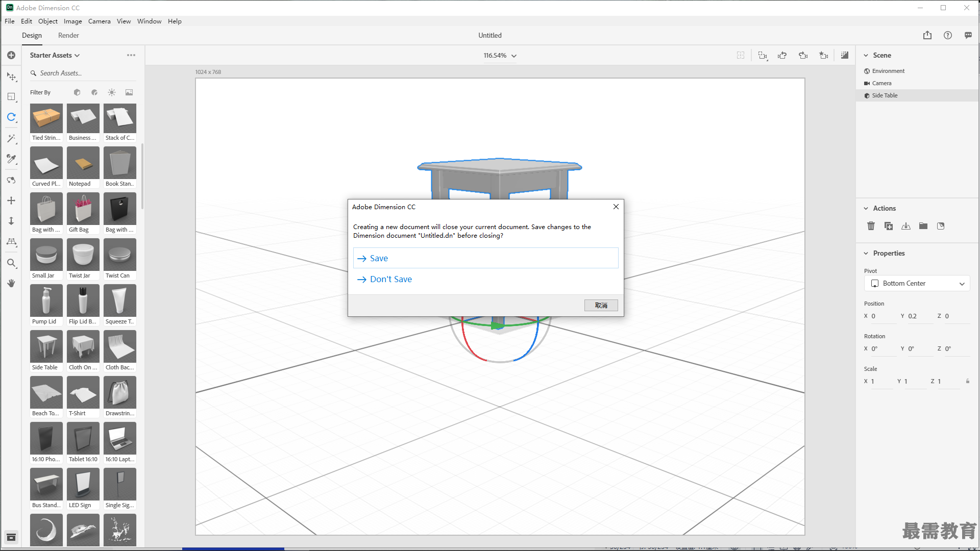
Task: Delete selected object with trash icon
Action: tap(871, 226)
